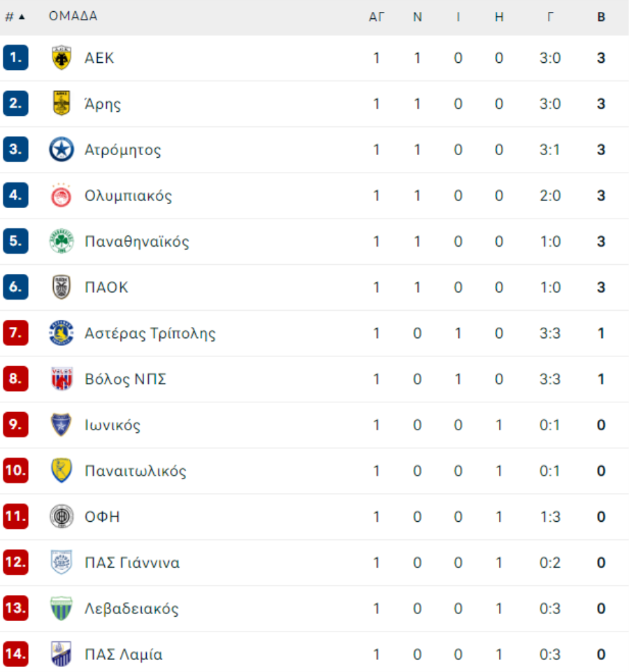Image resolution: width=629 pixels, height=672 pixels.
Task: Sort by rank using # arrow
Action: click(x=15, y=17)
